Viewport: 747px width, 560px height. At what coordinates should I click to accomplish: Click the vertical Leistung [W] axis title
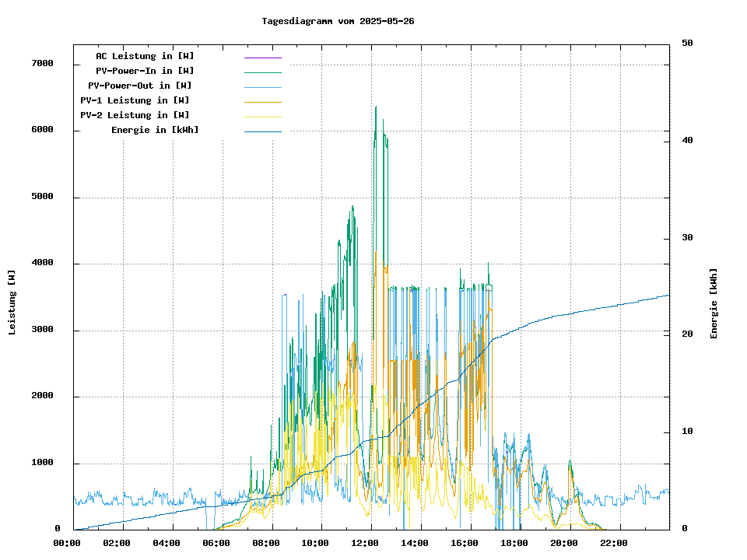coord(12,303)
